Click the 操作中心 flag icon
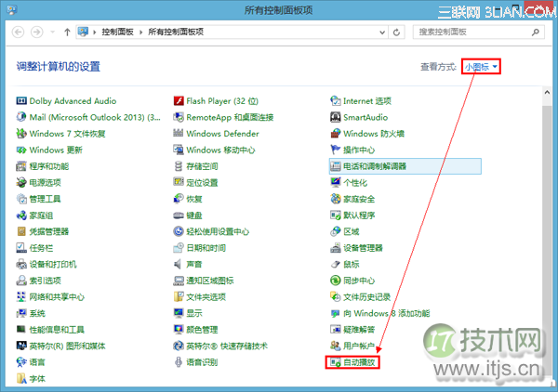The width and height of the screenshot is (558, 392). click(335, 150)
